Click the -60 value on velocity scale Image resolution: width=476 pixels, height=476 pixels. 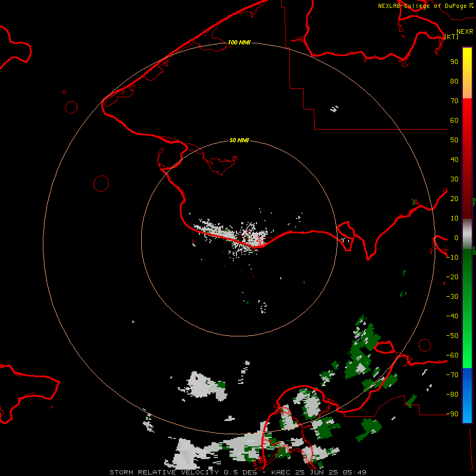tap(452, 355)
